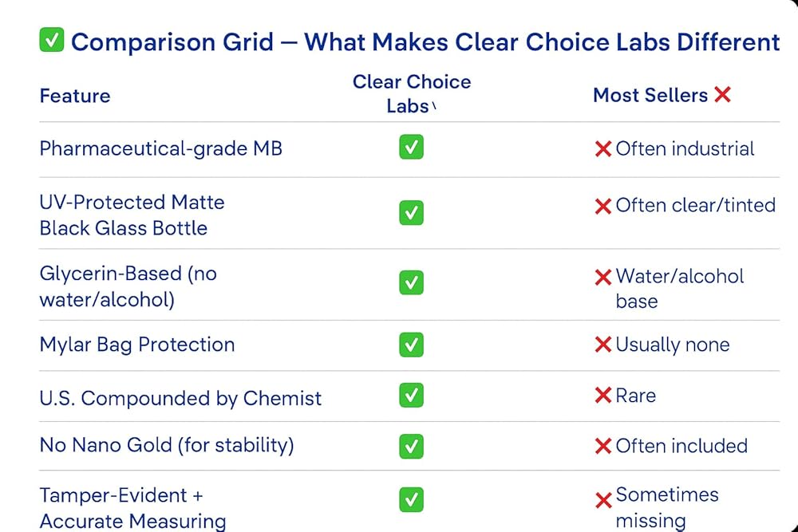The height and width of the screenshot is (532, 798).
Task: Click the Feature column header
Action: click(x=75, y=96)
